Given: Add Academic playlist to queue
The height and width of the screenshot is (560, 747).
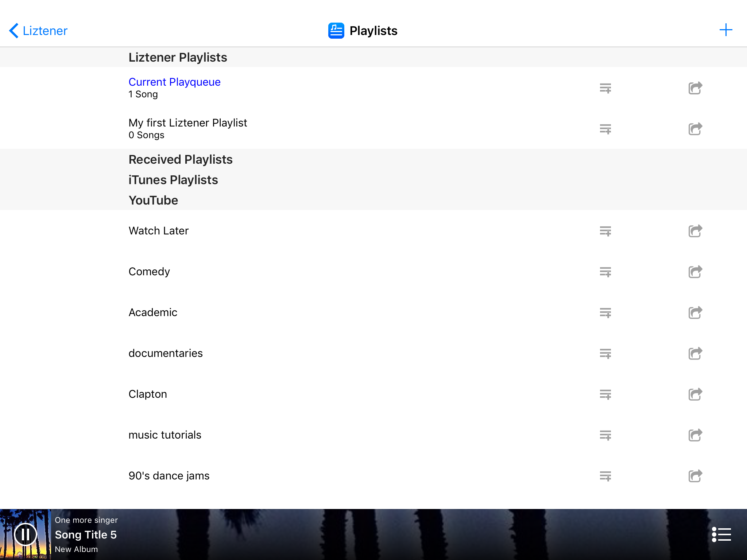Looking at the screenshot, I should [605, 313].
